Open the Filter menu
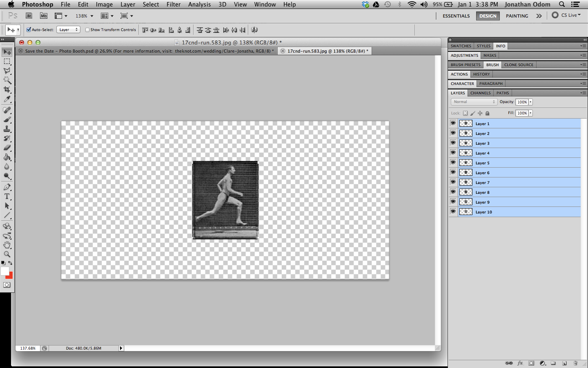The width and height of the screenshot is (588, 368). point(174,4)
